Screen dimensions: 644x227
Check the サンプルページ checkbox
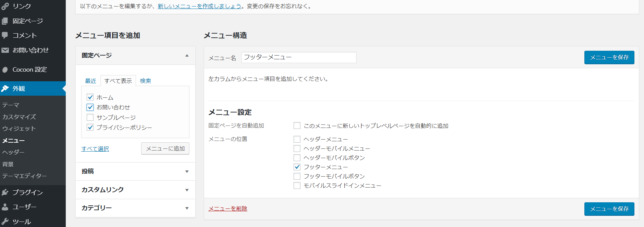coord(90,117)
